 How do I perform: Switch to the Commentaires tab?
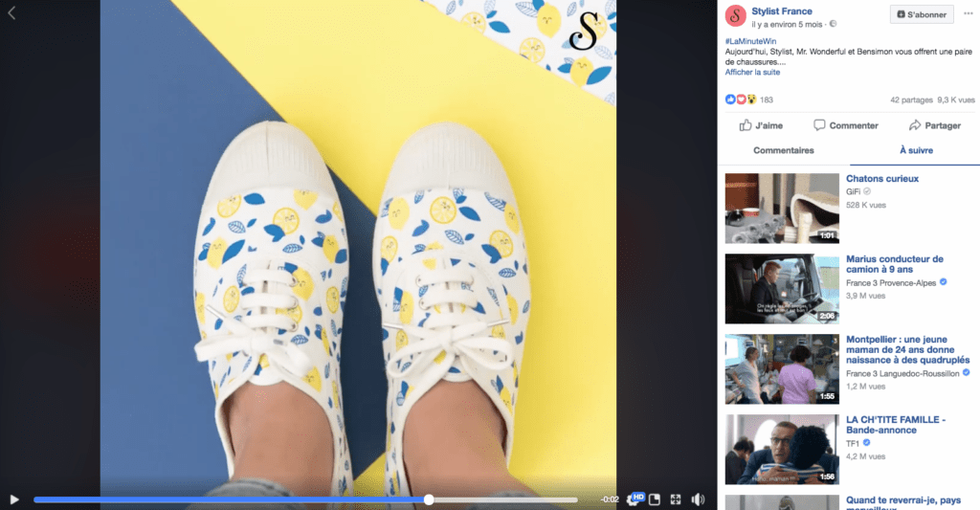(783, 150)
